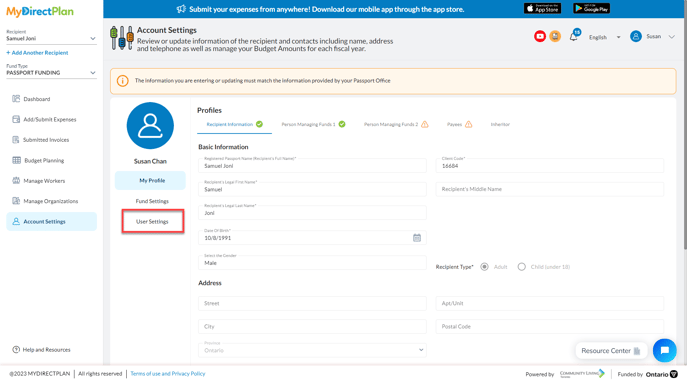687x383 pixels.
Task: Click the warning icon beside Payees
Action: click(x=468, y=124)
